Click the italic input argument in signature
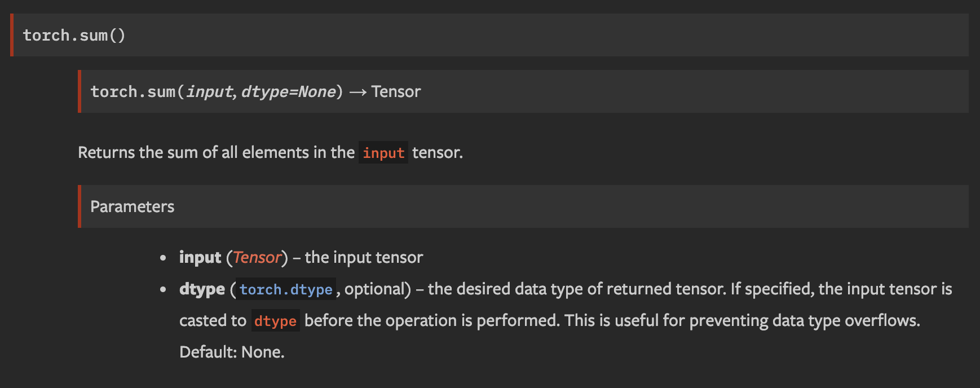980x388 pixels. click(x=209, y=92)
